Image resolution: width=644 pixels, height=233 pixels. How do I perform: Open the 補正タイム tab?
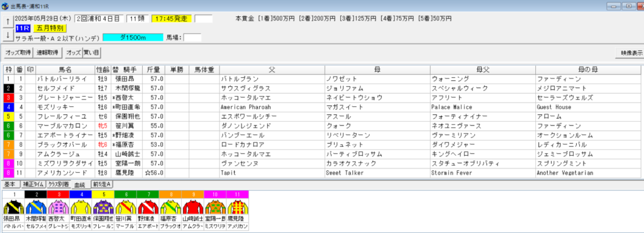click(33, 185)
